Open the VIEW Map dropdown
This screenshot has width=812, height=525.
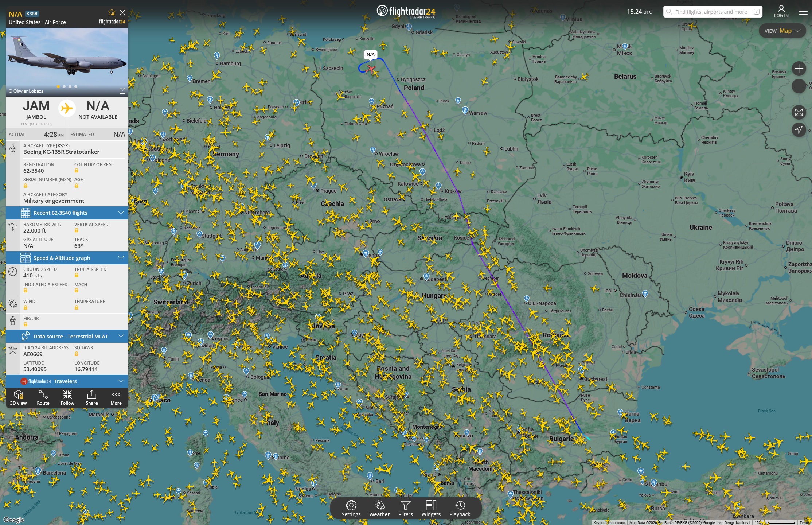click(782, 31)
